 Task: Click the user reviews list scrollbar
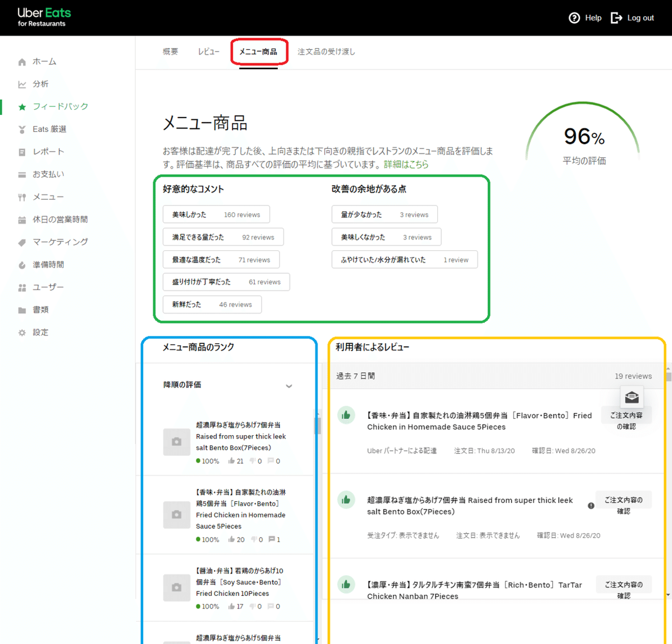click(x=668, y=376)
